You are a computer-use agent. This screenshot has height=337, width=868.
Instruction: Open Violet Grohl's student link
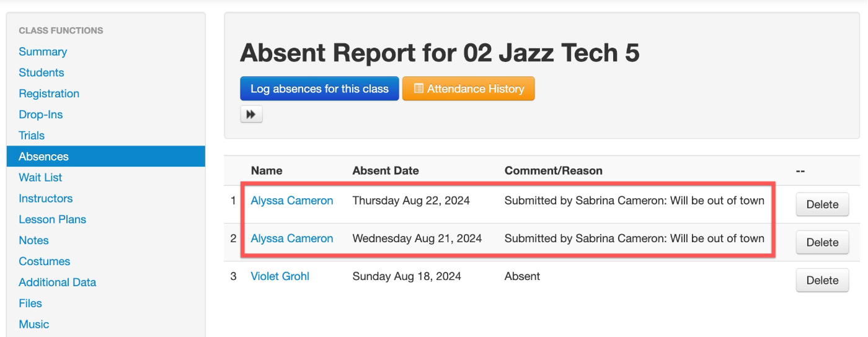280,276
